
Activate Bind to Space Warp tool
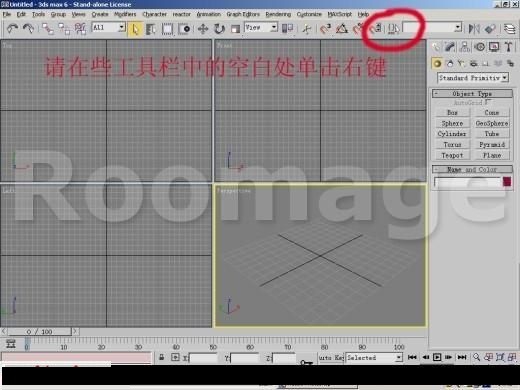[81, 29]
